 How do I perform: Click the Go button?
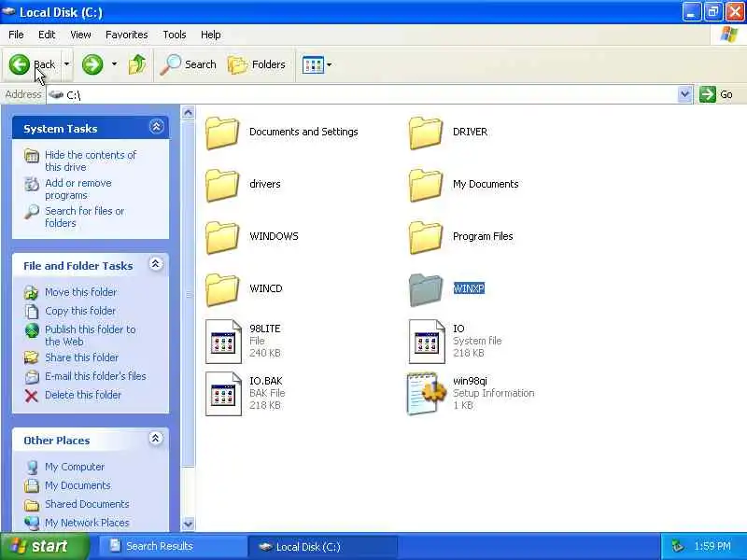716,94
